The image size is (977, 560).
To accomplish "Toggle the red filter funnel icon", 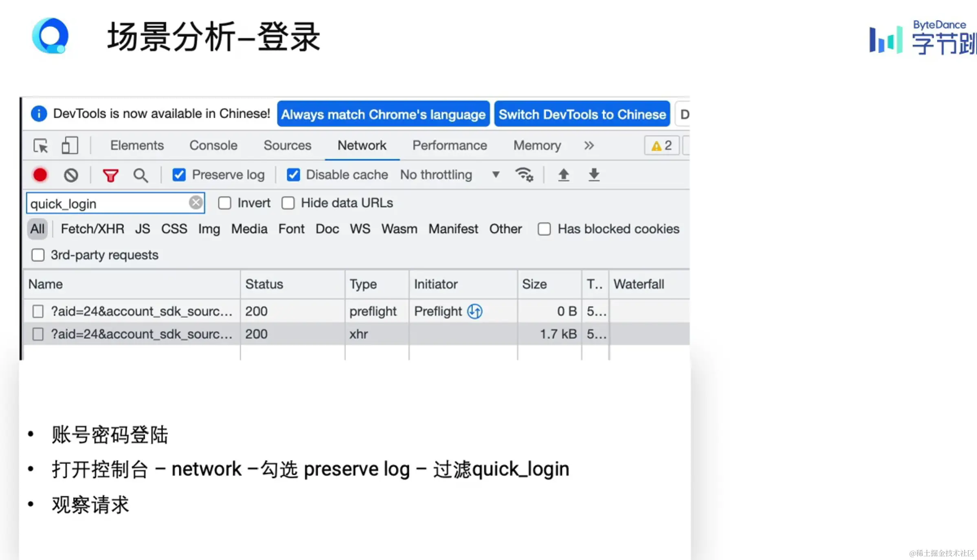I will (110, 175).
